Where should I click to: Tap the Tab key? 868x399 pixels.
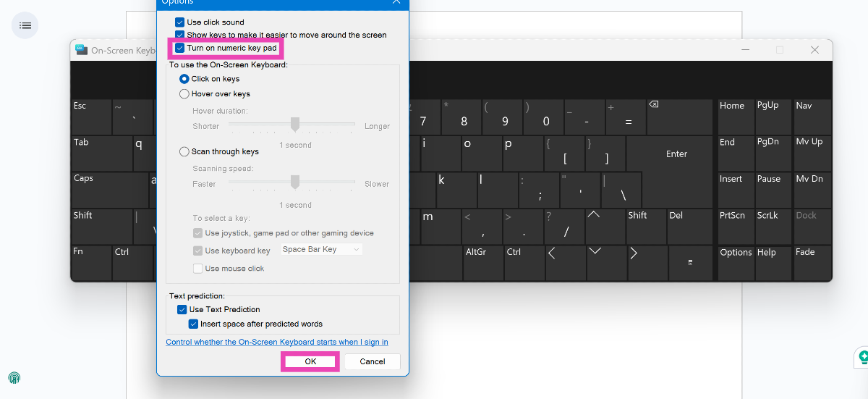(x=101, y=154)
